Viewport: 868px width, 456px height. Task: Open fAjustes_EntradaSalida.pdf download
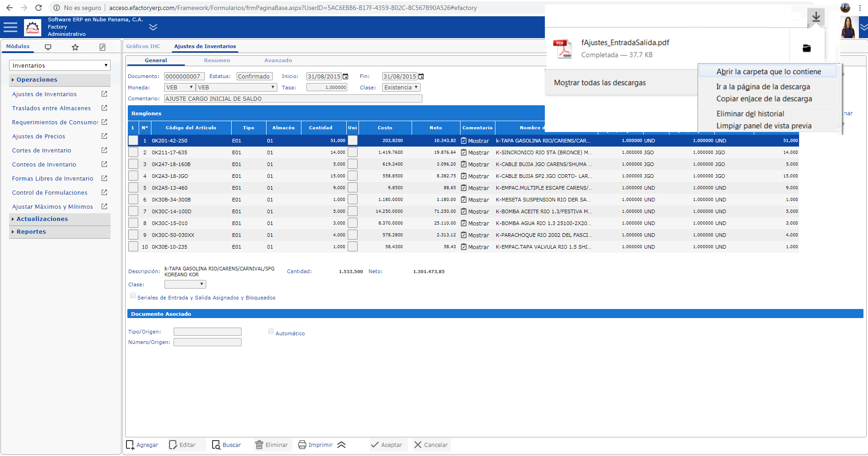[625, 43]
